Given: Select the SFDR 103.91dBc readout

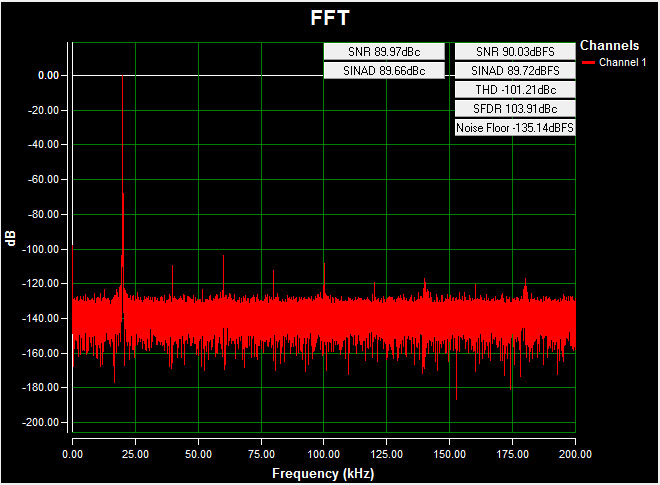Looking at the screenshot, I should tap(515, 109).
